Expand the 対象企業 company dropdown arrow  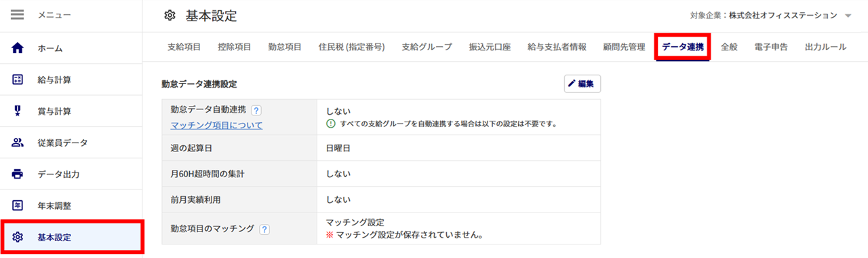coord(848,16)
